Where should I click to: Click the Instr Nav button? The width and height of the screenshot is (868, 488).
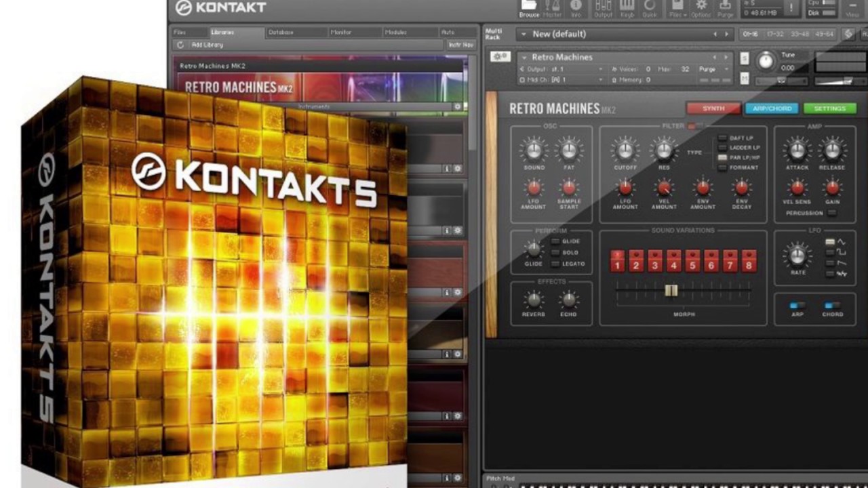[x=461, y=45]
